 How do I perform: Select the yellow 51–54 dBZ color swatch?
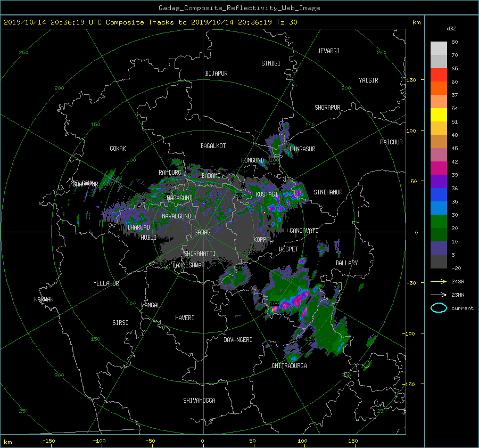pos(439,115)
